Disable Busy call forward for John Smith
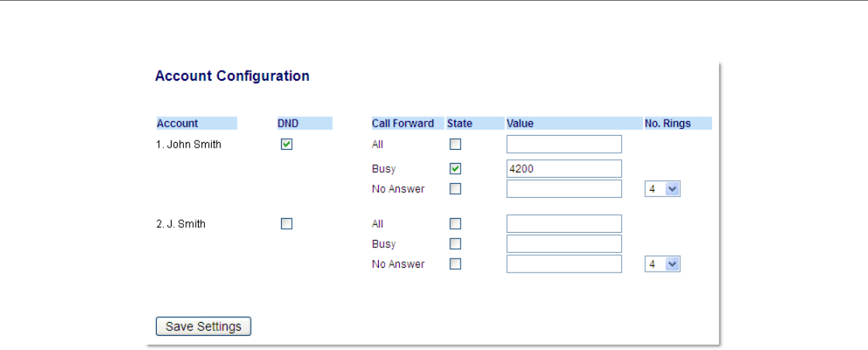Screen dimensions: 868x350 tap(456, 168)
